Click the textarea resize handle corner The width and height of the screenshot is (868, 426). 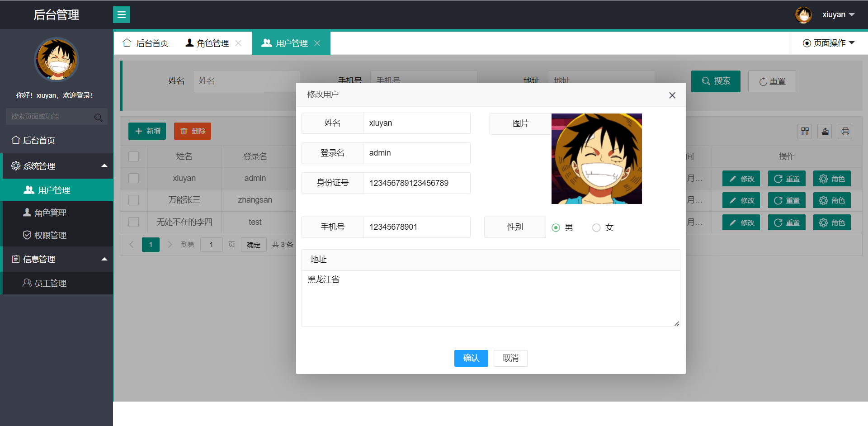click(677, 323)
